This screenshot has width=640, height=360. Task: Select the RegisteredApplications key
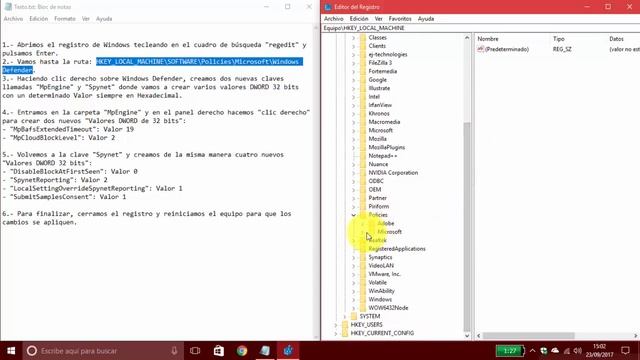(x=397, y=249)
